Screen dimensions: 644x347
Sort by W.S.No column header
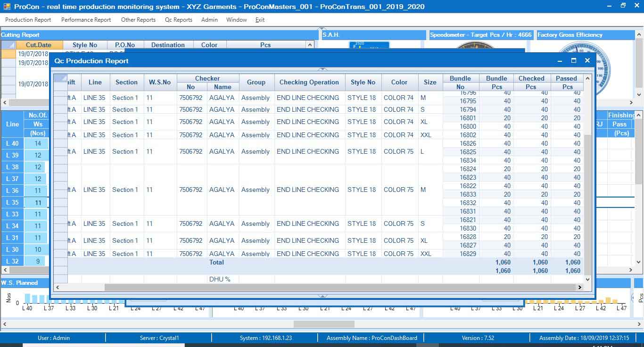pyautogui.click(x=160, y=82)
